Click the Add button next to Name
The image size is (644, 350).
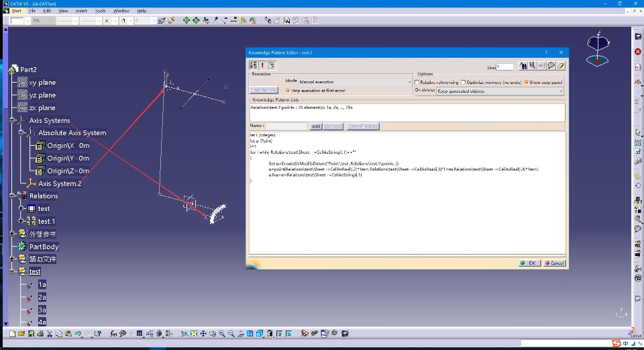315,126
